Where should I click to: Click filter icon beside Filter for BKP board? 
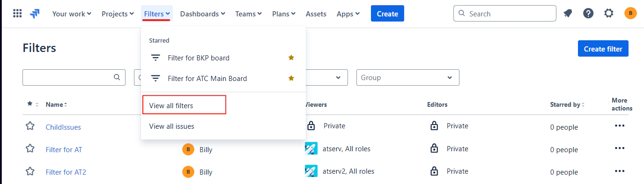click(155, 58)
